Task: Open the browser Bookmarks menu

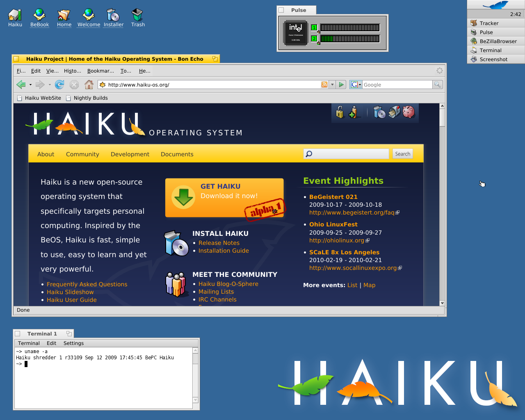Action: (100, 71)
